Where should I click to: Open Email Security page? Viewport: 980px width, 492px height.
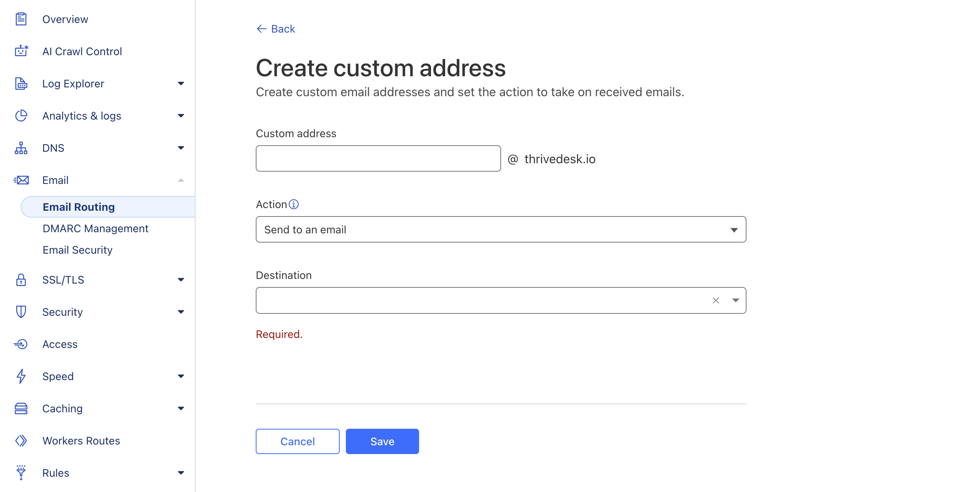click(77, 250)
